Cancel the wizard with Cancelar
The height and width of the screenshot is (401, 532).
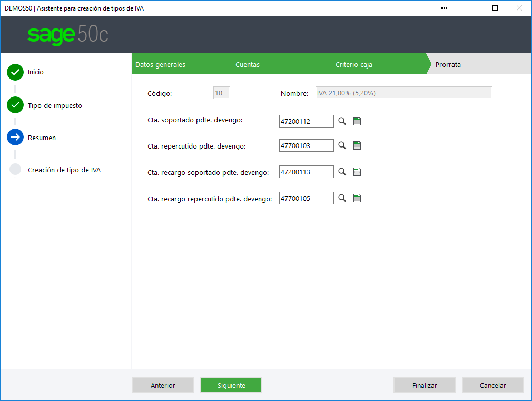pyautogui.click(x=492, y=385)
